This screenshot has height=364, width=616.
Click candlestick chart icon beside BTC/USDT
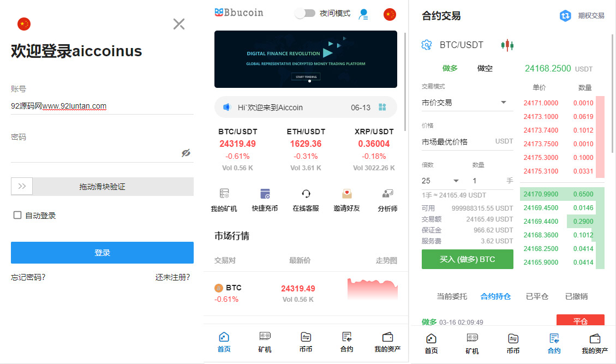(507, 45)
